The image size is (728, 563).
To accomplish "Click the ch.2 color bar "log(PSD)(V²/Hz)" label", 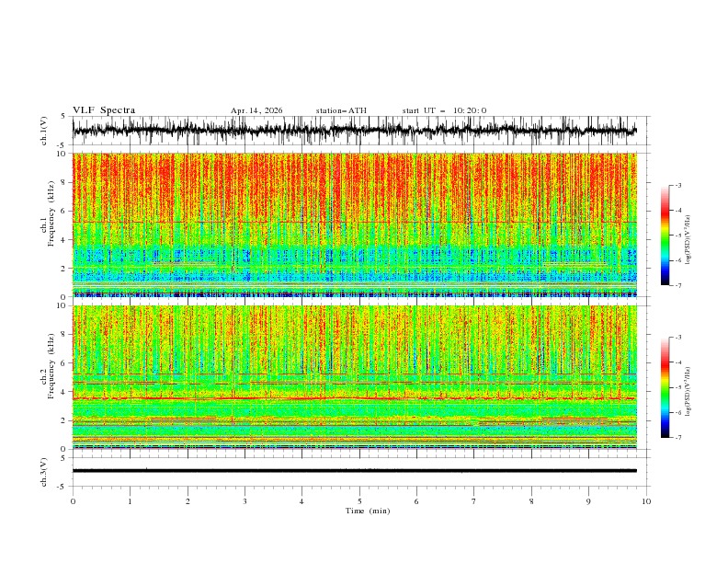I will click(x=688, y=392).
